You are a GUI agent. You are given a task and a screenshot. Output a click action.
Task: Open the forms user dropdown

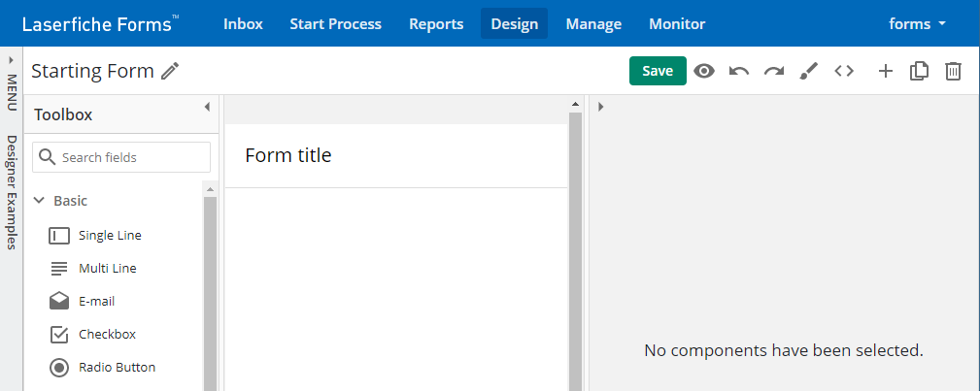pos(917,23)
